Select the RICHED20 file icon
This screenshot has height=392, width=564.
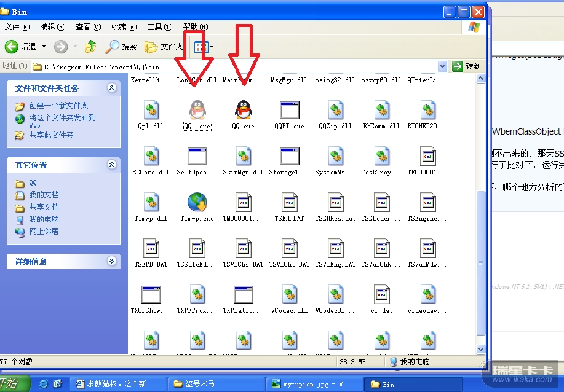pos(427,109)
